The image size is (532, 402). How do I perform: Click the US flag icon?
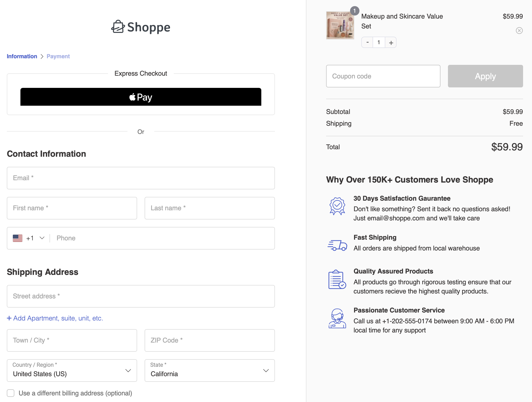pos(18,238)
